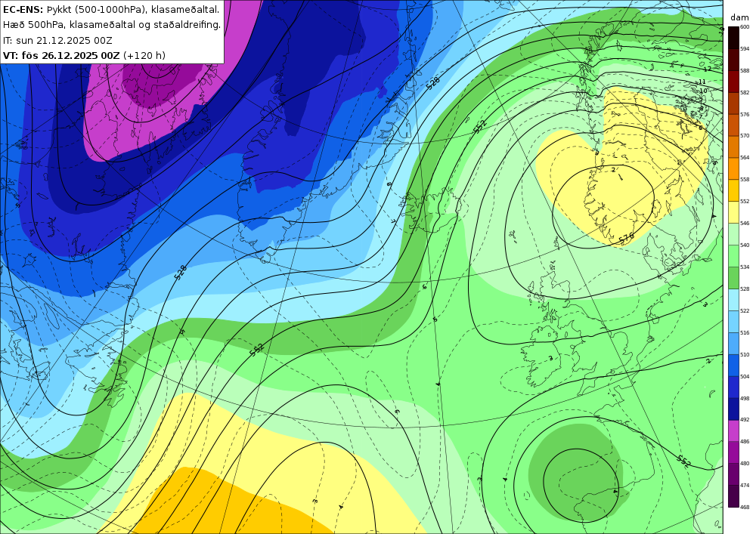The image size is (756, 534).
Task: Click the 546 colorbar tick label
Action: [x=745, y=224]
